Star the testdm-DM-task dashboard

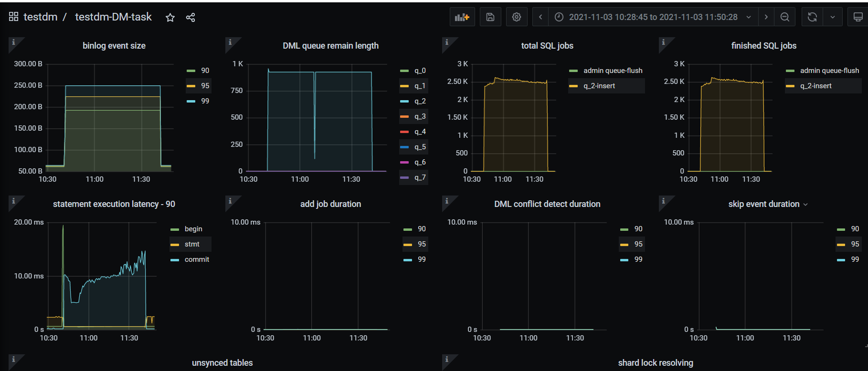(x=170, y=18)
